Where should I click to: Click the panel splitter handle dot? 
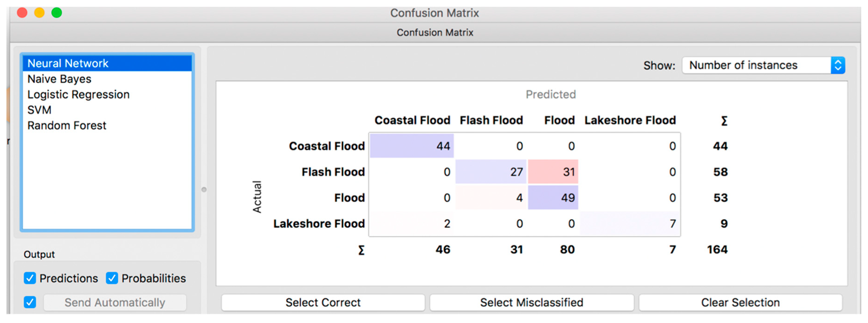click(204, 190)
